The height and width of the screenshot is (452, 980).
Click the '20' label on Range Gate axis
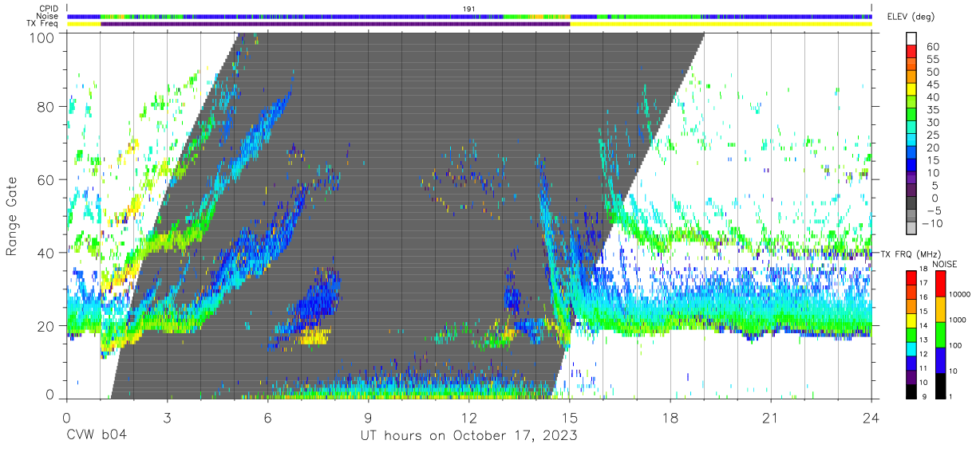[47, 326]
